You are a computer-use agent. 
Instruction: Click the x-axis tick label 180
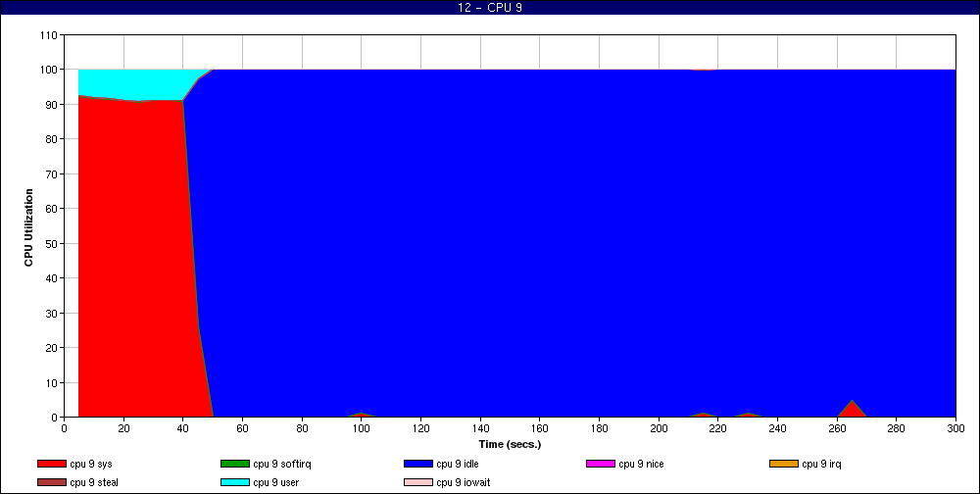point(600,428)
